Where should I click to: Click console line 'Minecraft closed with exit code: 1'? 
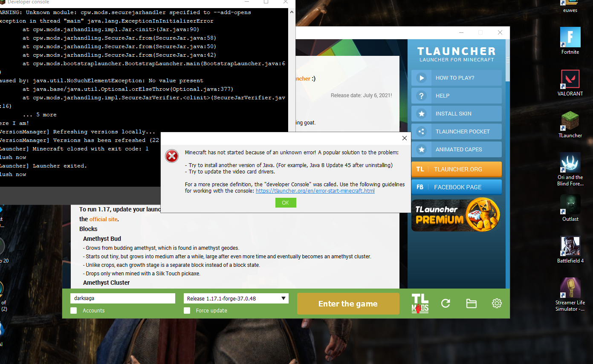tap(74, 149)
